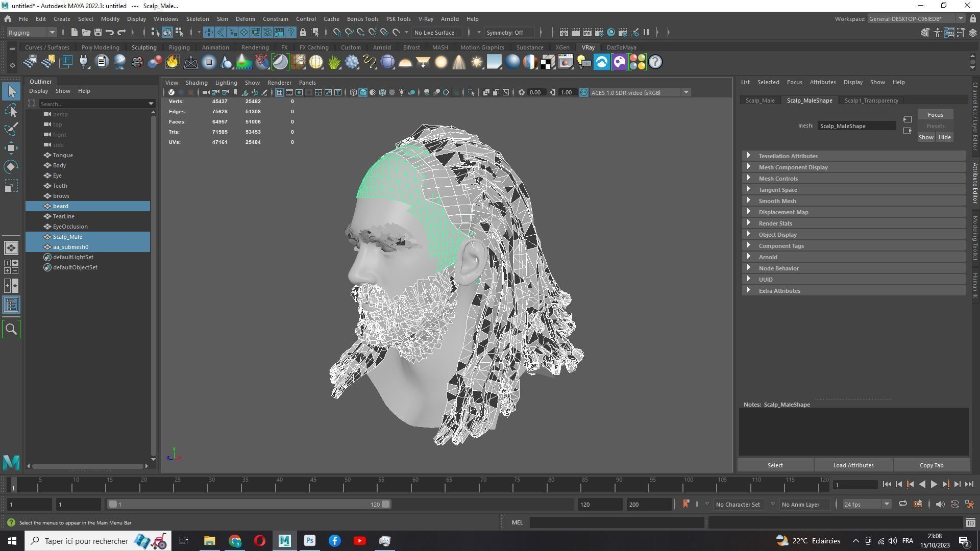Click the Focus button
The height and width of the screenshot is (551, 980).
tap(935, 115)
